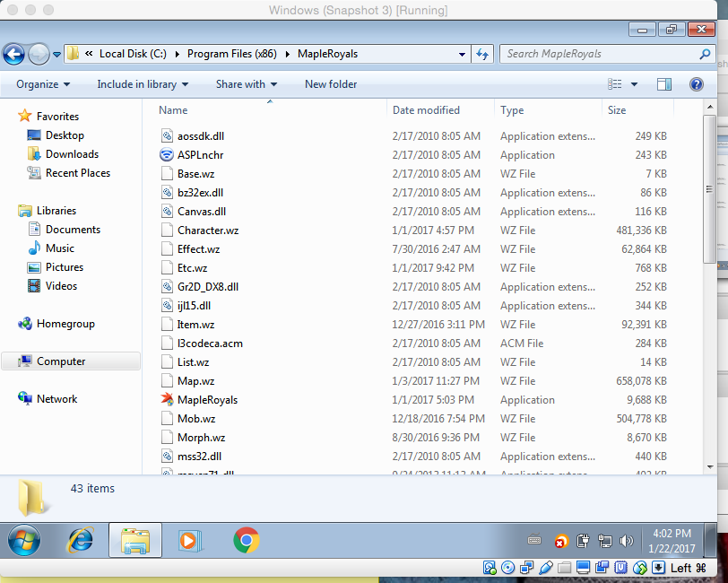The image size is (728, 583).
Task: Launch Google Chrome from taskbar
Action: pos(246,540)
